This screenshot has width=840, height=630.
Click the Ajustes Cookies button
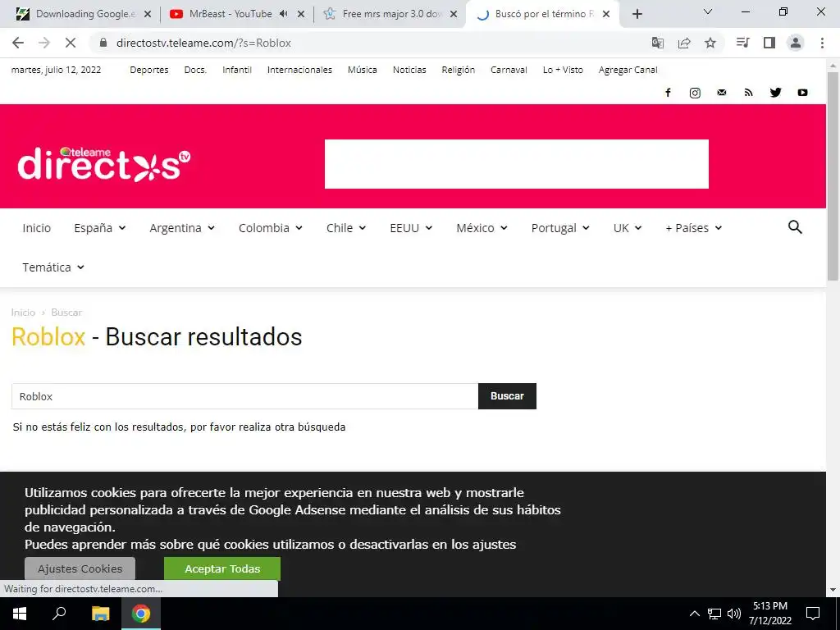80,568
